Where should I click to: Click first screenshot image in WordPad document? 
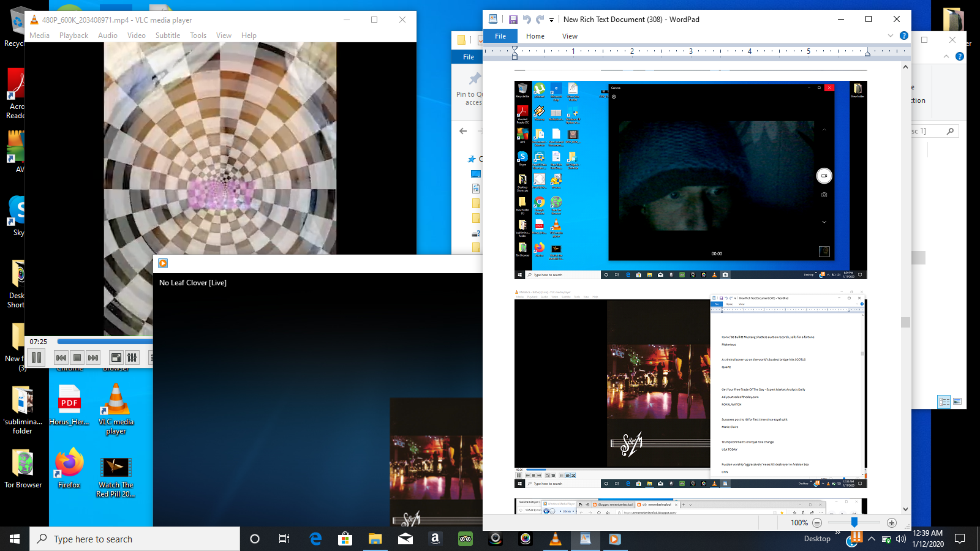(690, 180)
